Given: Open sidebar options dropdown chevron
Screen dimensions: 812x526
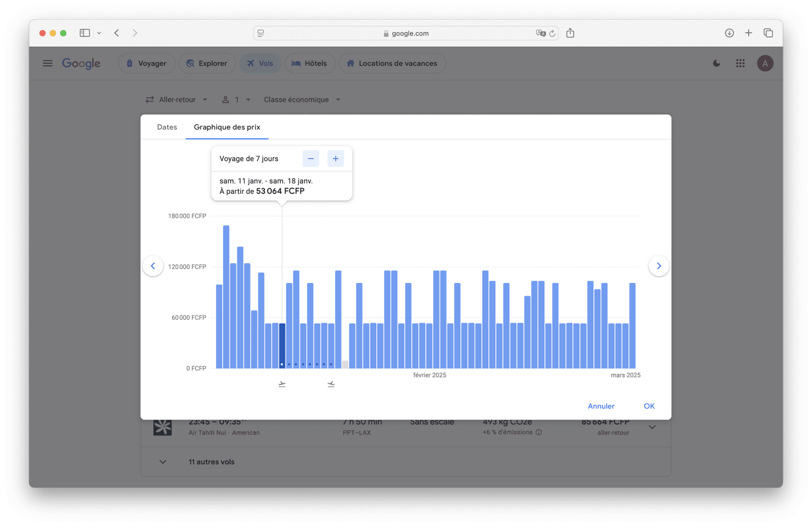Looking at the screenshot, I should [x=99, y=33].
